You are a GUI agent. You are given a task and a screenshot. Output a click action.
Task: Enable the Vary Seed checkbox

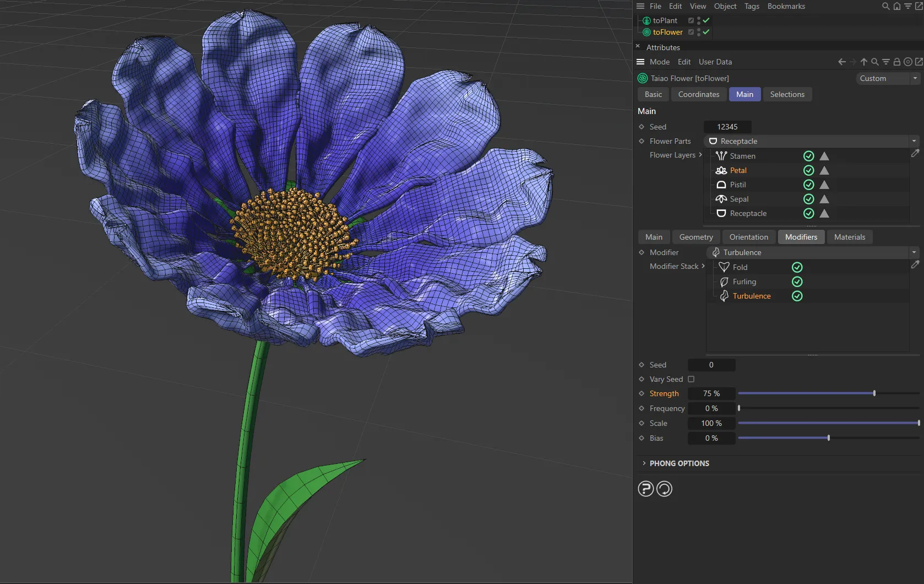pos(692,379)
